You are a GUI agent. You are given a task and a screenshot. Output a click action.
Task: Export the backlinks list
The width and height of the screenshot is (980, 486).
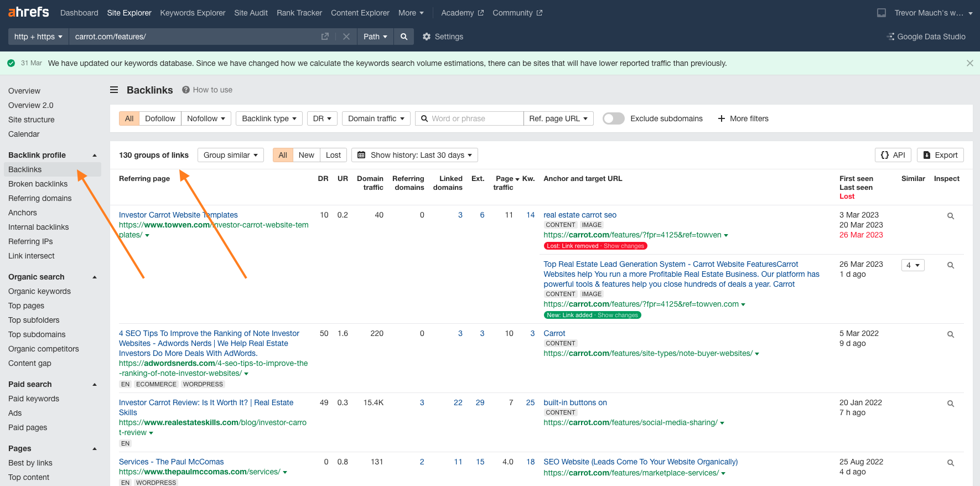pyautogui.click(x=940, y=155)
